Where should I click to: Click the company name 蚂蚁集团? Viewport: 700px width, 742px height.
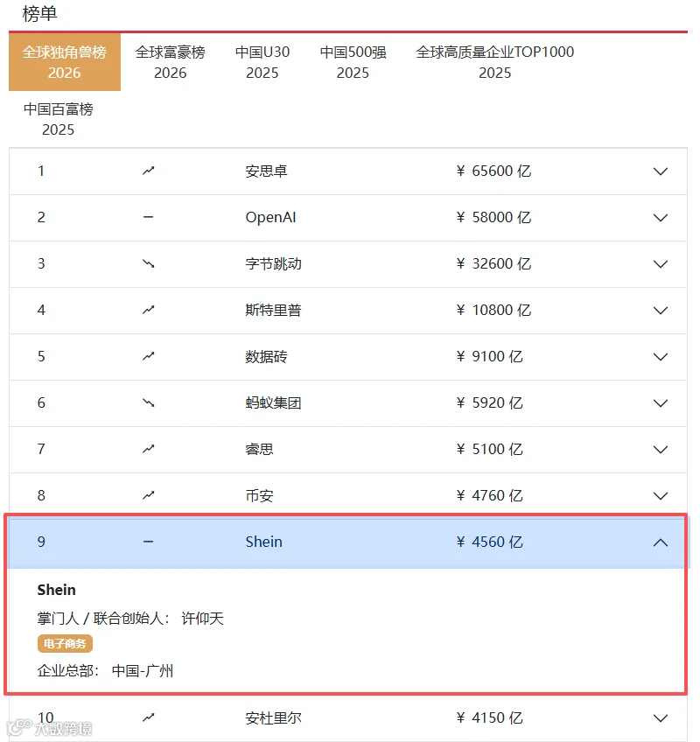pyautogui.click(x=274, y=402)
